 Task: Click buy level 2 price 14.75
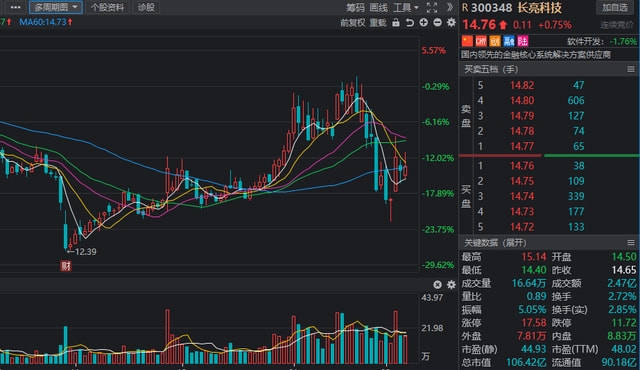pos(522,181)
